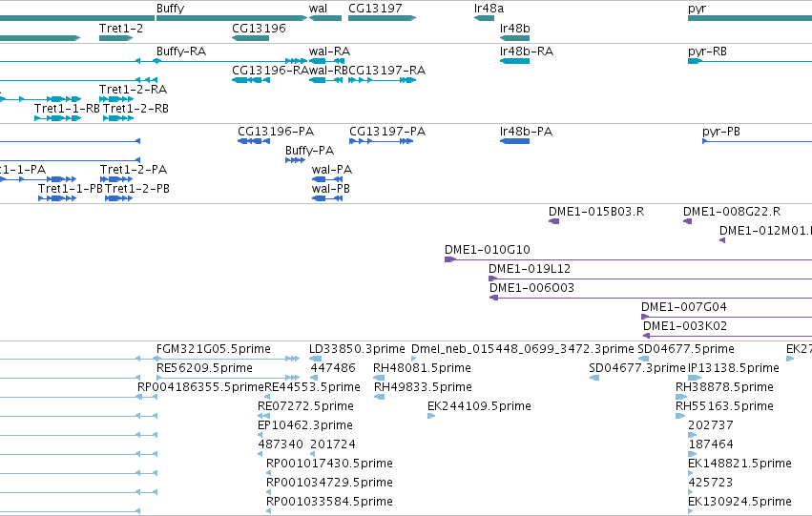The width and height of the screenshot is (812, 516).
Task: Click the Ir48a gene feature
Action: point(484,18)
